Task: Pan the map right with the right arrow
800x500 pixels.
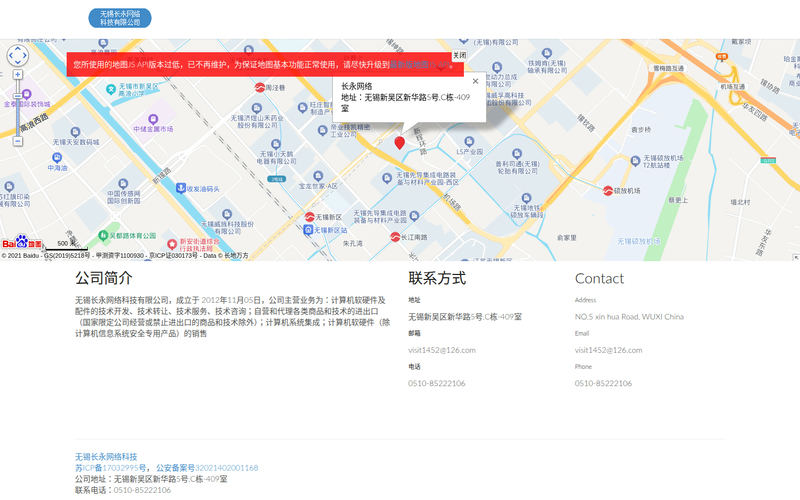Action: [x=25, y=56]
